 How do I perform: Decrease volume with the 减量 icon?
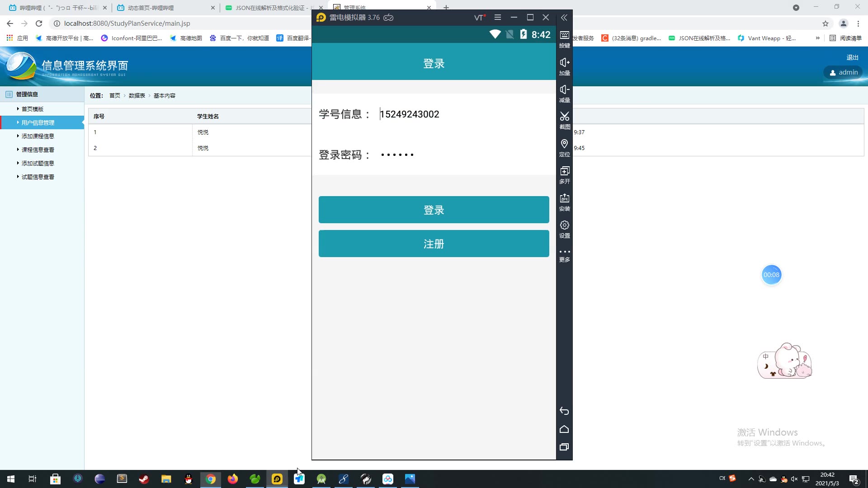(x=564, y=94)
